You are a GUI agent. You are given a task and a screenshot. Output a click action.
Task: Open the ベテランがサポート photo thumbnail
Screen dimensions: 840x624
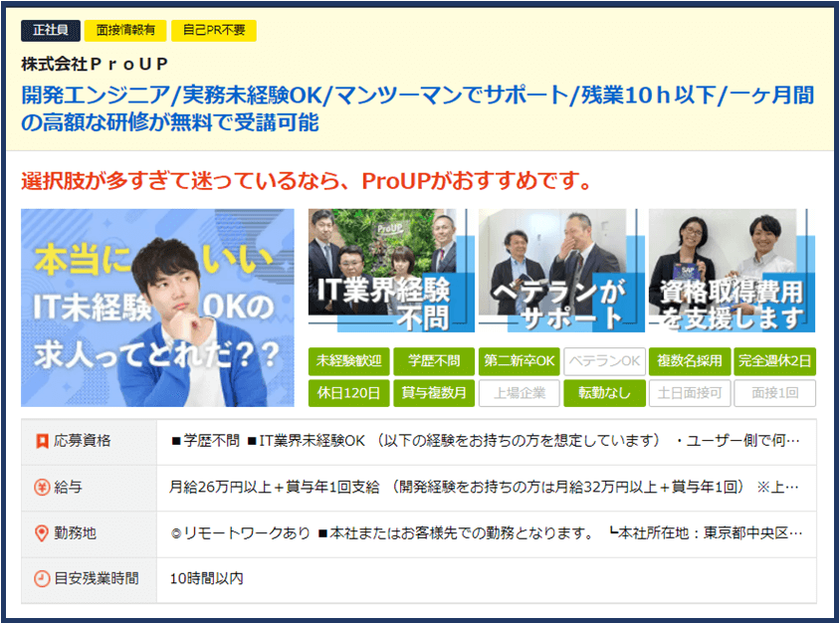(559, 270)
